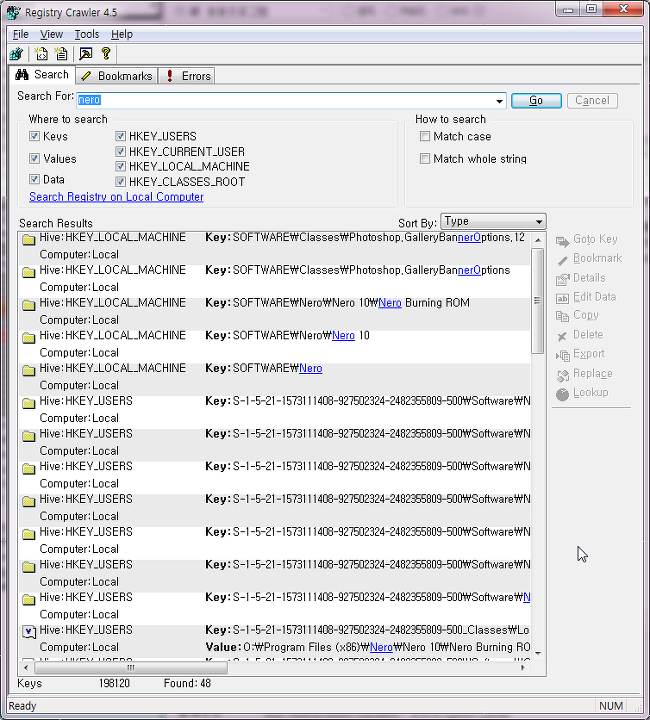Click the Registry Crawler title bar app icon
650x720 pixels.
[x=13, y=12]
